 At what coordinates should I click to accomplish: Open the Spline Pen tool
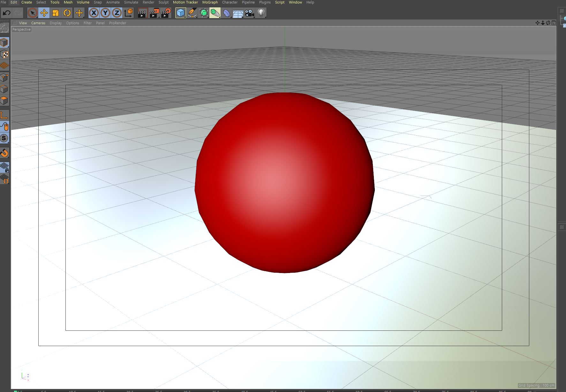(192, 13)
